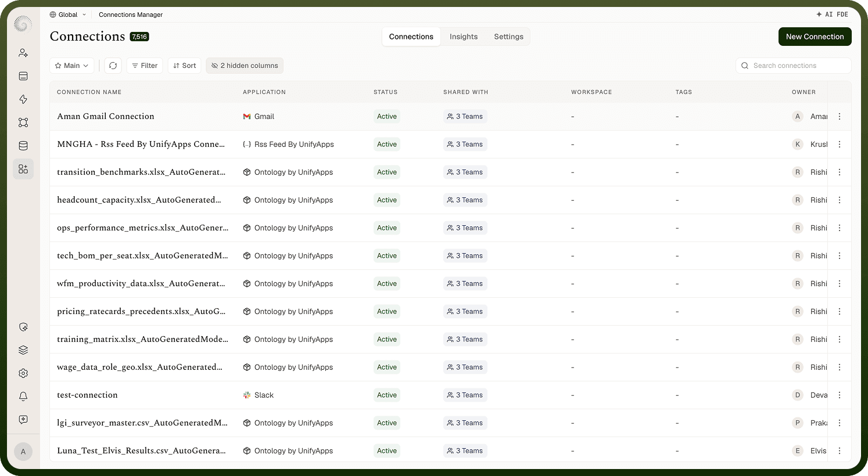Open the workflow nodes sidebar icon
Screen dimensions: 868x476
point(23,122)
